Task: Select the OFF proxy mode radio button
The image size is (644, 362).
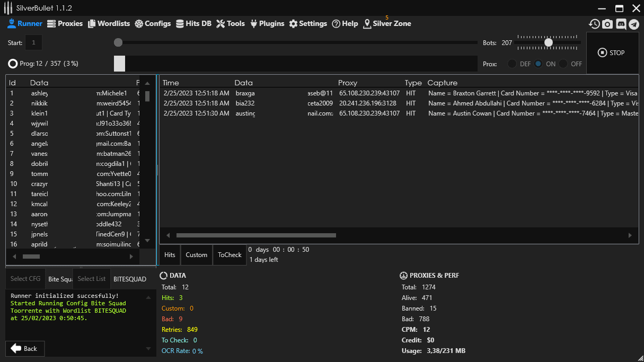Action: coord(563,64)
